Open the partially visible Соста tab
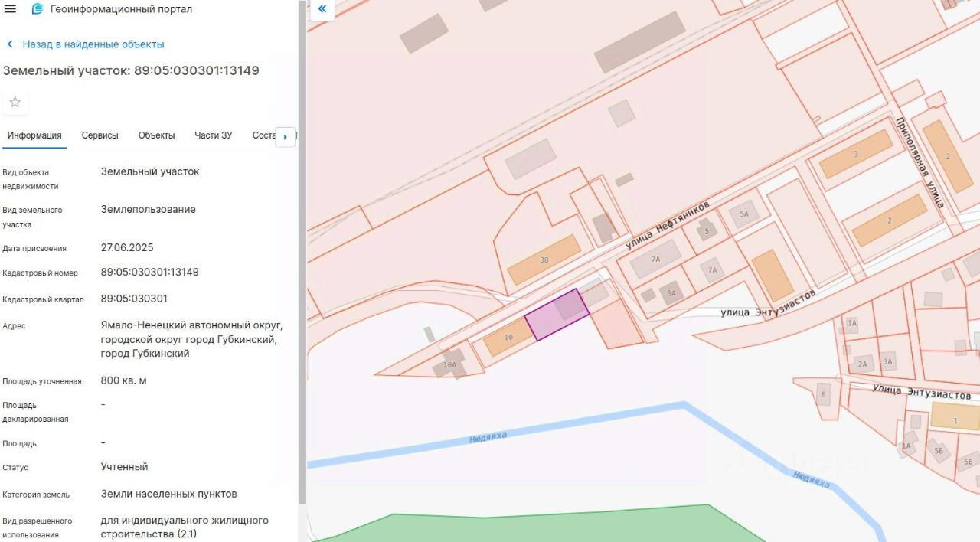 (x=263, y=135)
